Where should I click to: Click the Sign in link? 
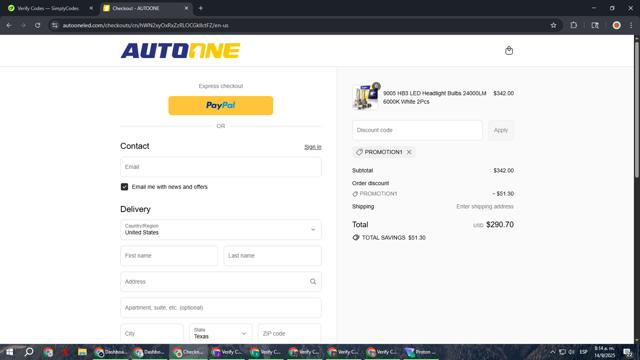click(313, 147)
